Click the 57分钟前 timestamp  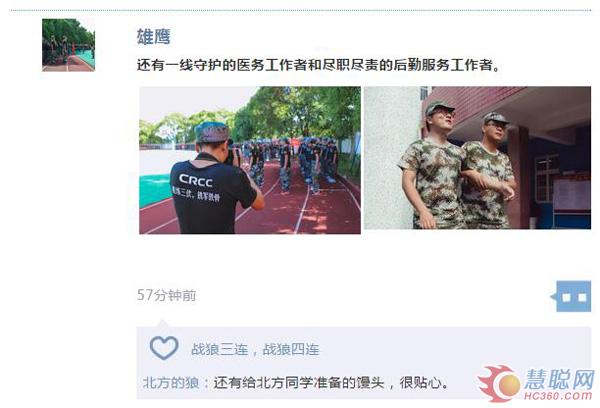click(x=166, y=295)
